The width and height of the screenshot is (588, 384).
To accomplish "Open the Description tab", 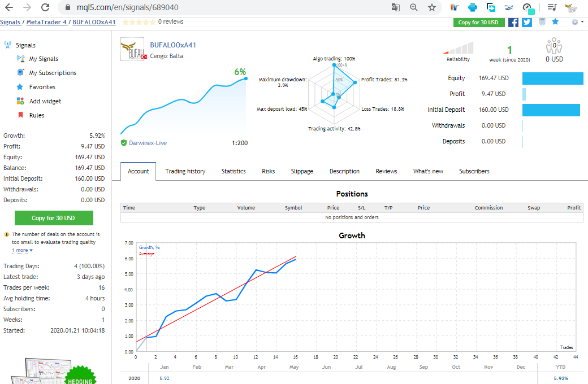I will [x=344, y=171].
